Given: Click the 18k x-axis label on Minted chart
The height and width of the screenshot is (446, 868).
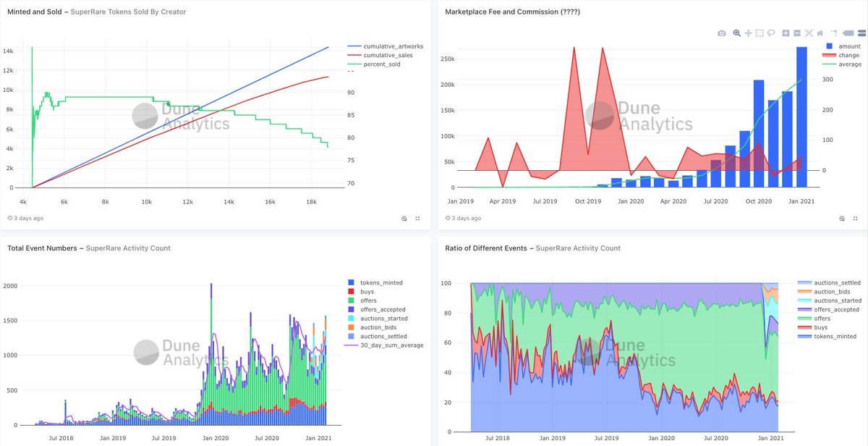Looking at the screenshot, I should coord(310,201).
